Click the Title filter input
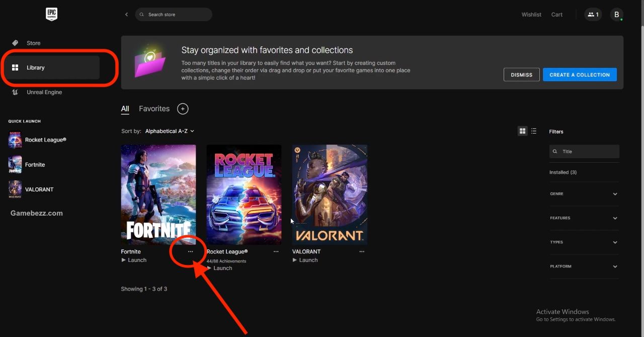The height and width of the screenshot is (337, 644). pyautogui.click(x=584, y=152)
